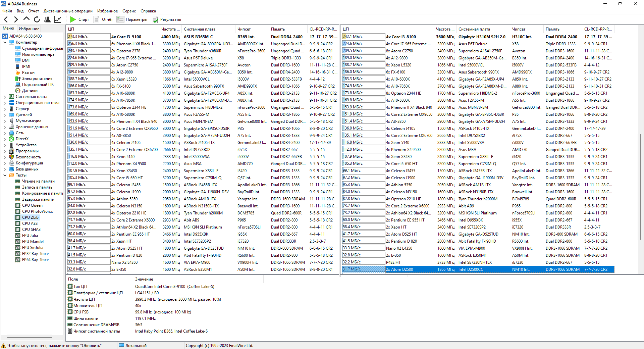Select the FP32 Ray-Trace benchmark
This screenshot has height=349, width=644.
[32, 254]
